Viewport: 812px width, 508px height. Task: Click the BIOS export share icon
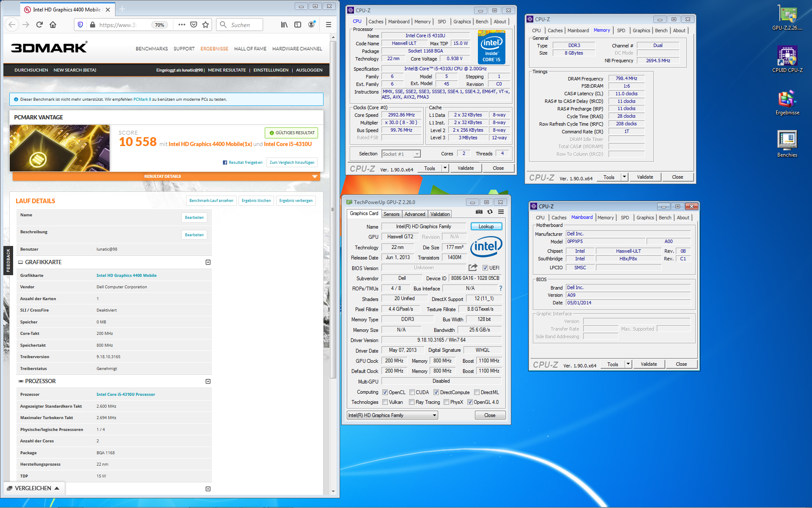(473, 268)
